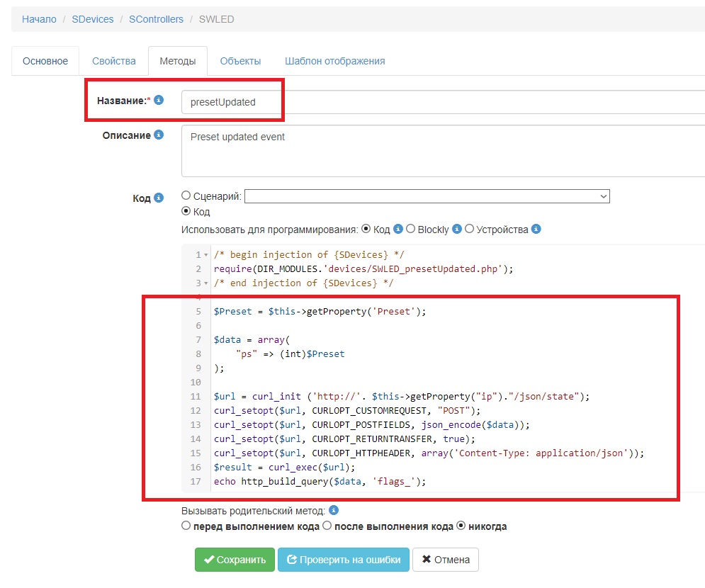Collapse code fold arrow on line 1
705x588 pixels.
point(206,255)
